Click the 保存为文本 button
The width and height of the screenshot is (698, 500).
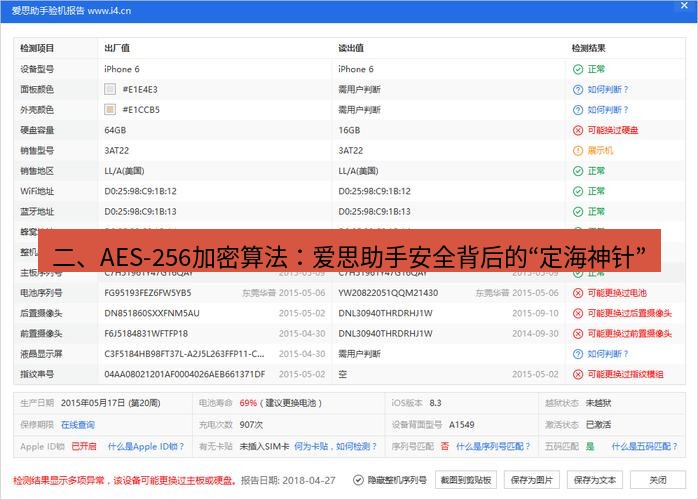click(x=595, y=480)
